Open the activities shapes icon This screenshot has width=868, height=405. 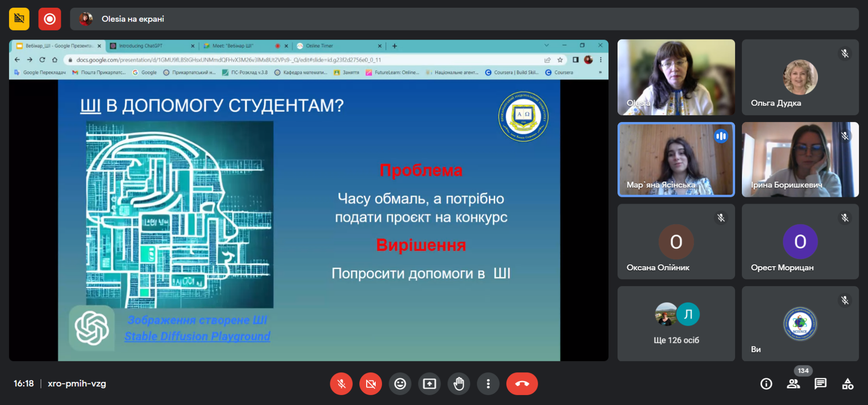(848, 384)
